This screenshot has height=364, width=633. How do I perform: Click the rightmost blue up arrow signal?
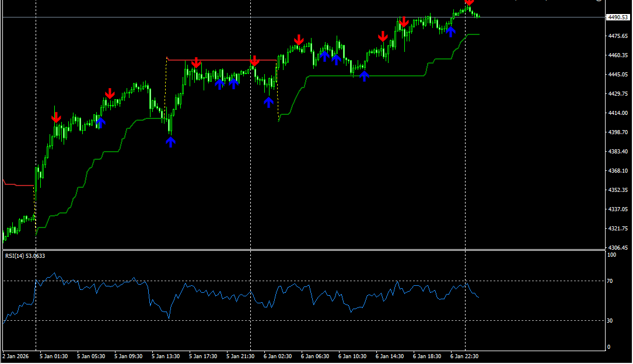(x=450, y=31)
